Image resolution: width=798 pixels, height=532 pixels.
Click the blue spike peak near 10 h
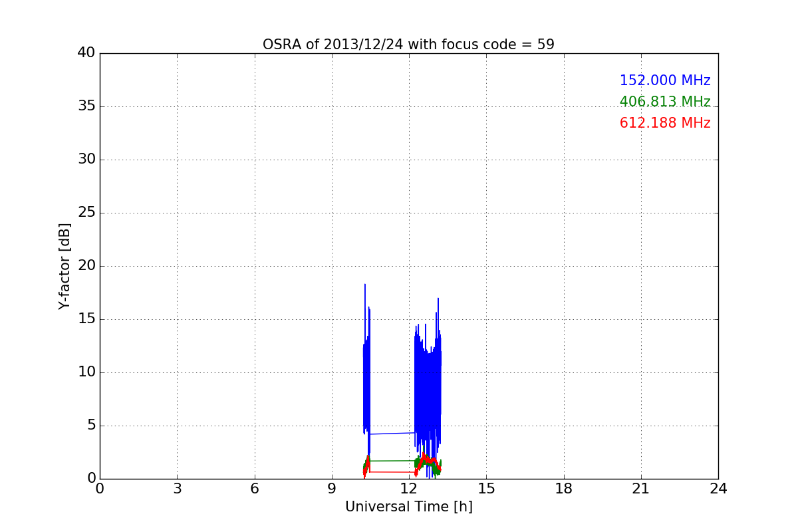point(365,286)
